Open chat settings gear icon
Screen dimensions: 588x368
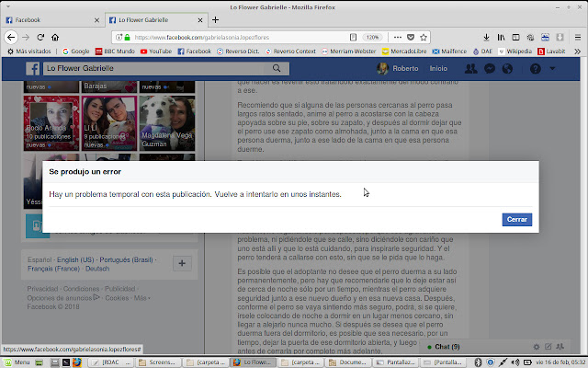click(x=537, y=347)
